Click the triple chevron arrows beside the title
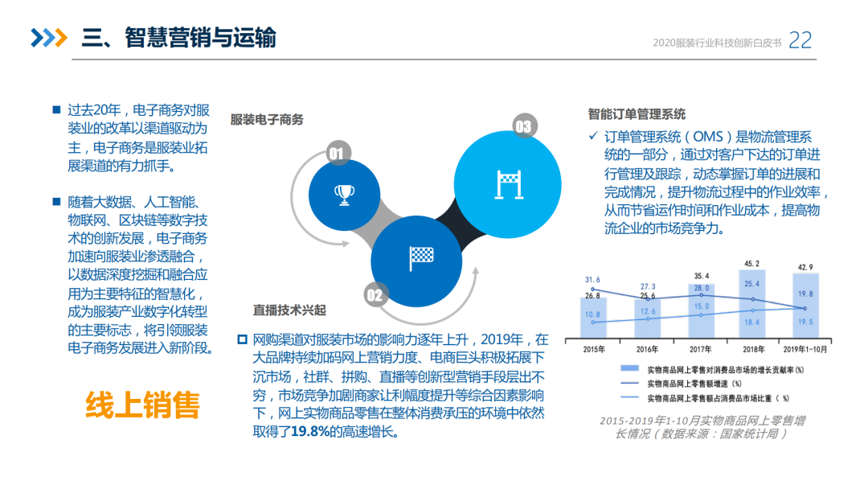Viewport: 868px width, 489px height. click(x=49, y=38)
